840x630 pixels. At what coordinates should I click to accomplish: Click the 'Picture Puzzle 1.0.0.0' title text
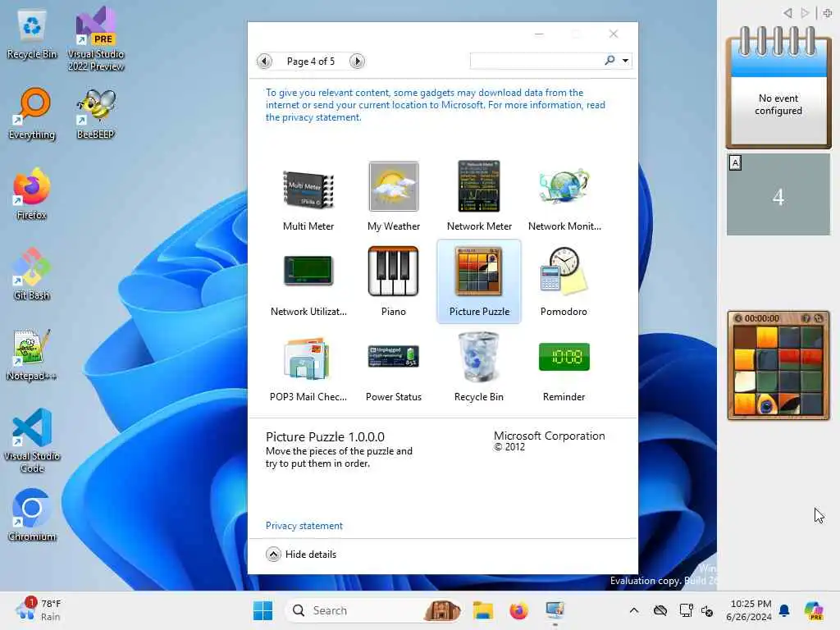[x=325, y=436]
